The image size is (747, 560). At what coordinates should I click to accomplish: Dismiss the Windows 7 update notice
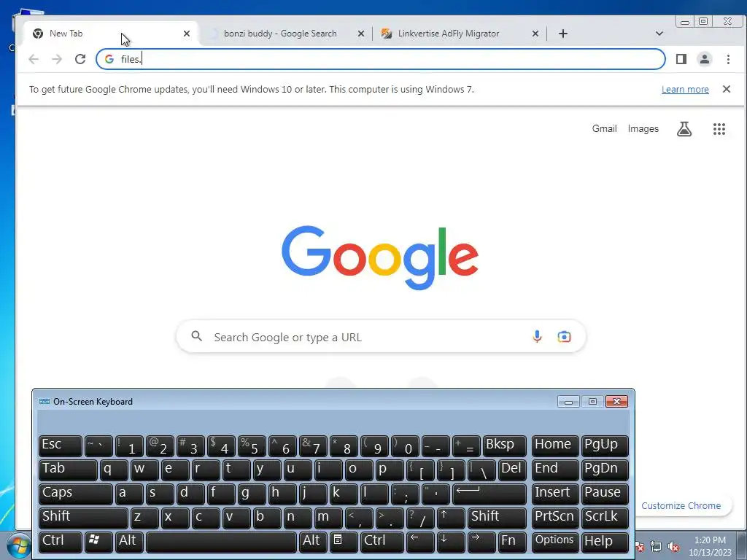click(x=727, y=89)
